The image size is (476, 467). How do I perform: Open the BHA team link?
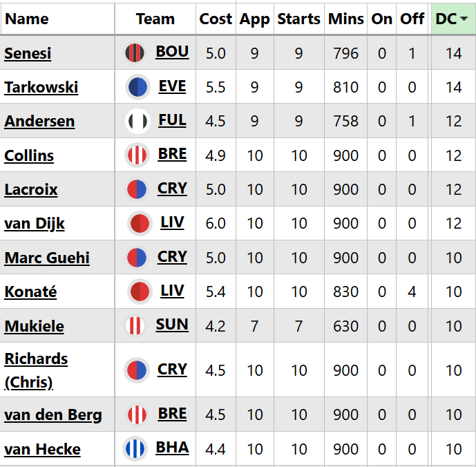(x=172, y=448)
